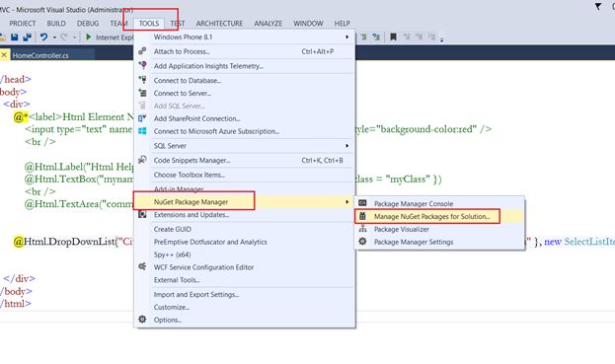Open the BUILD menu

pyautogui.click(x=56, y=24)
